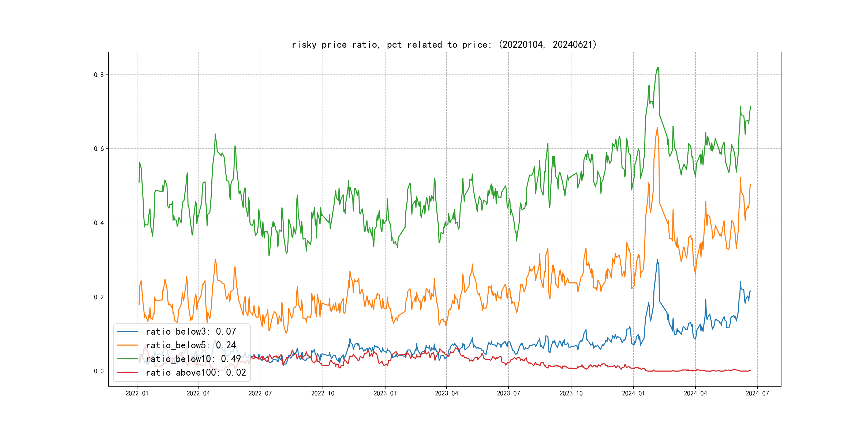Click the ratio_above100: 0.02 legend label
The height and width of the screenshot is (434, 868).
(x=196, y=372)
